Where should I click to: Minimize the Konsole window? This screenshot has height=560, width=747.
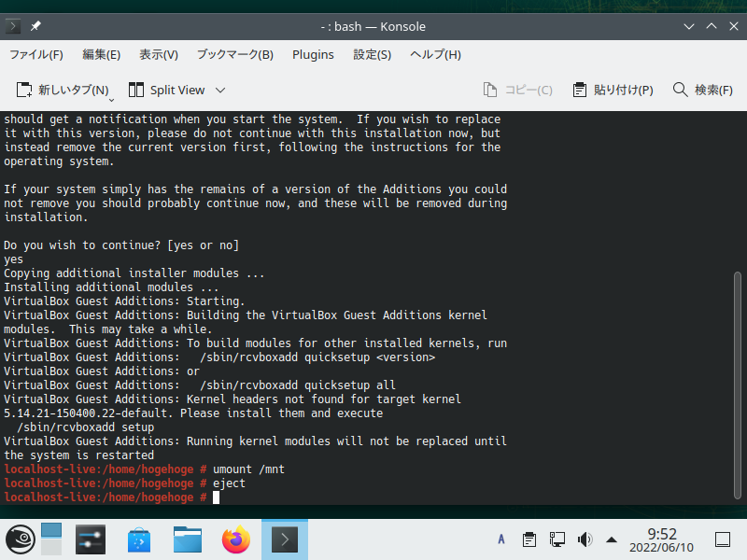tap(689, 26)
